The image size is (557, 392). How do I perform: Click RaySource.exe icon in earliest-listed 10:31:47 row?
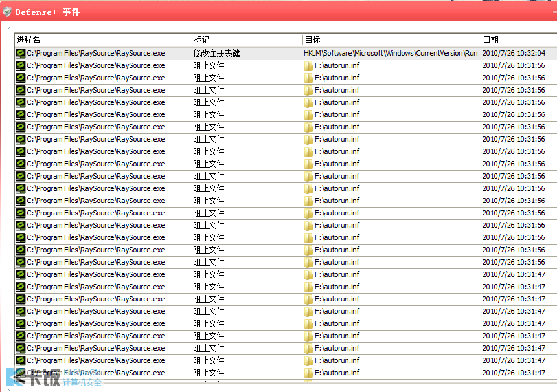[21, 274]
